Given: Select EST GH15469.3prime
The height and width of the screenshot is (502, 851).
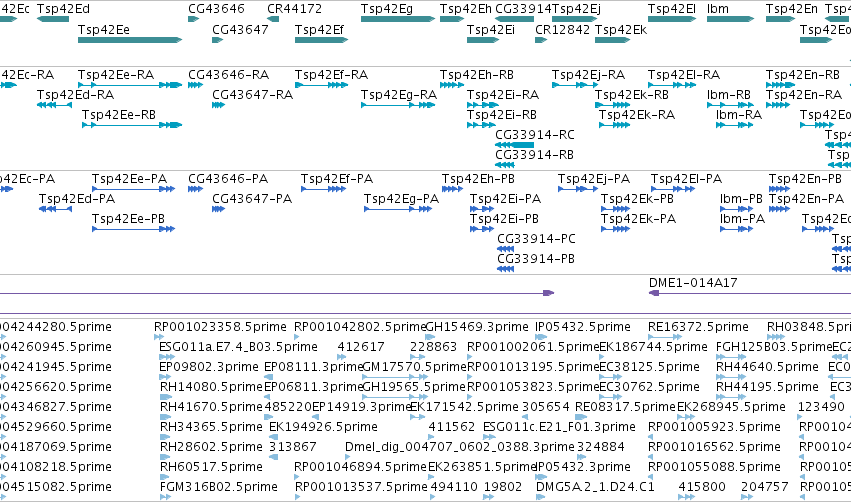Looking at the screenshot, I should (477, 327).
